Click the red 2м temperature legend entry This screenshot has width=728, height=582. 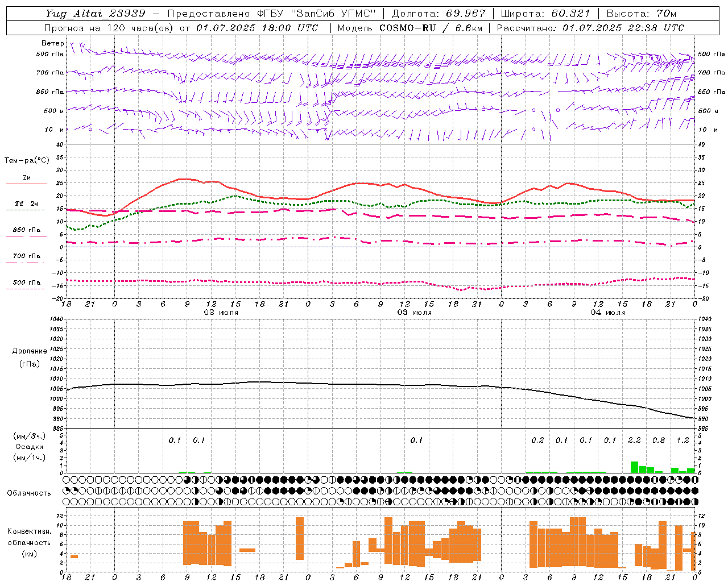click(27, 180)
